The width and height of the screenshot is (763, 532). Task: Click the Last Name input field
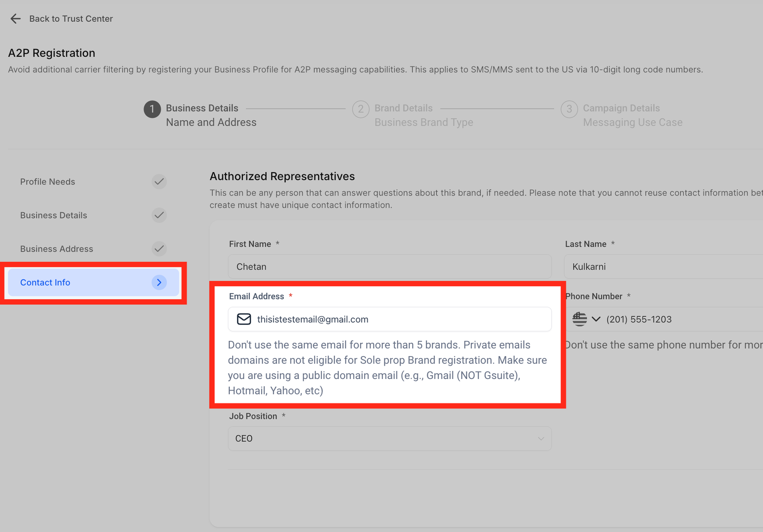663,266
